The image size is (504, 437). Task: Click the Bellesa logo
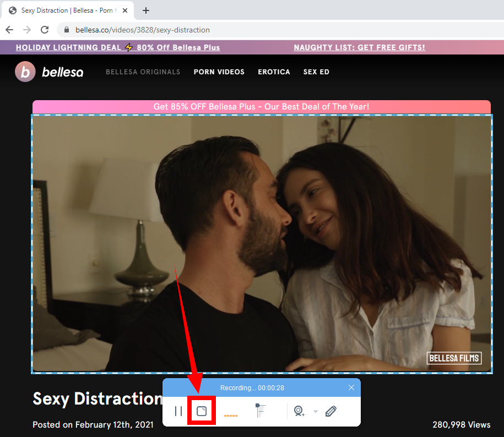[x=49, y=72]
